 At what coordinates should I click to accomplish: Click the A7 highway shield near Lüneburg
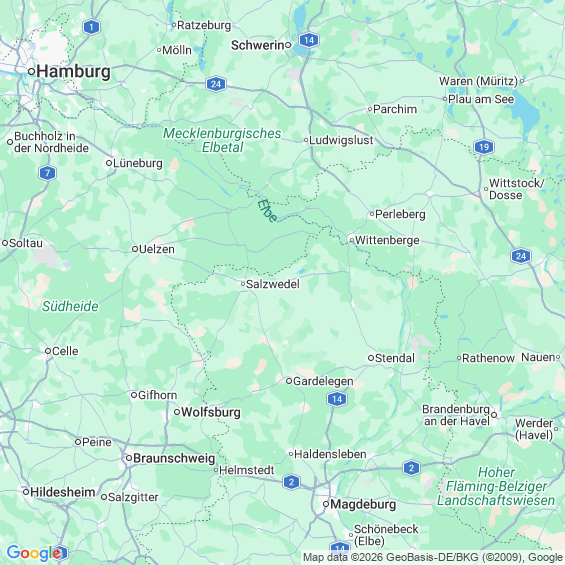point(48,173)
